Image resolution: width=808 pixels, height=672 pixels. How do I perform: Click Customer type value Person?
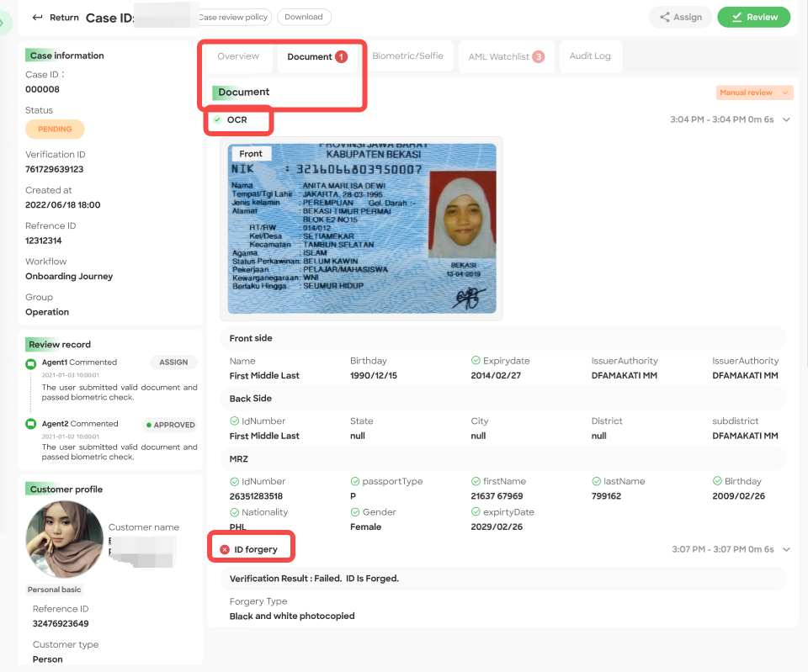[x=47, y=659]
